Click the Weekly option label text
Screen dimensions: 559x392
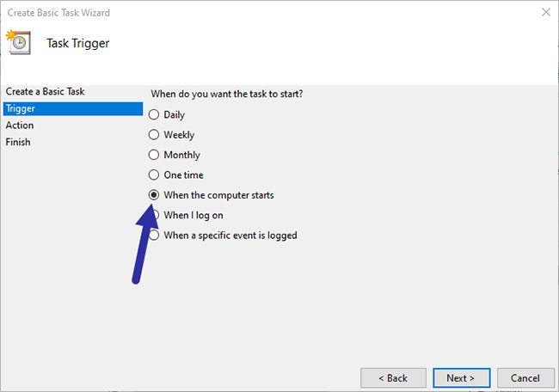coord(179,135)
